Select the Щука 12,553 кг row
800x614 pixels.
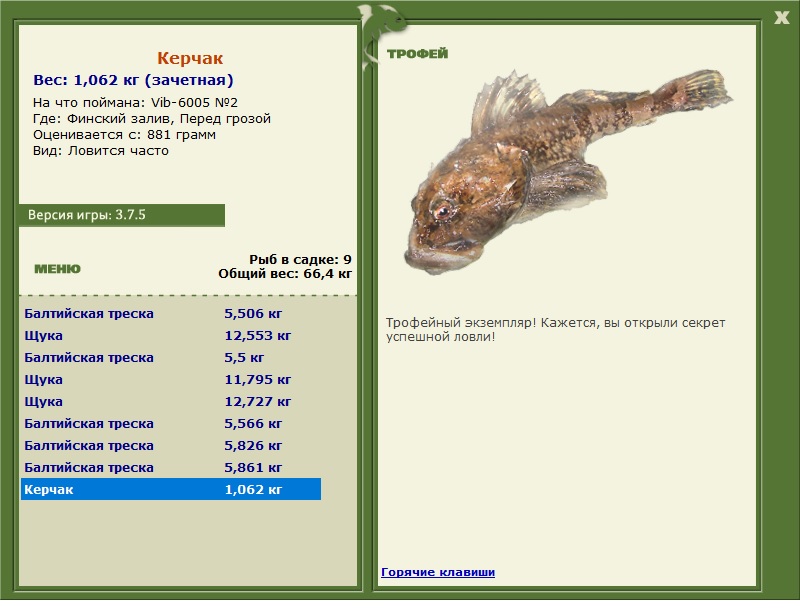171,335
